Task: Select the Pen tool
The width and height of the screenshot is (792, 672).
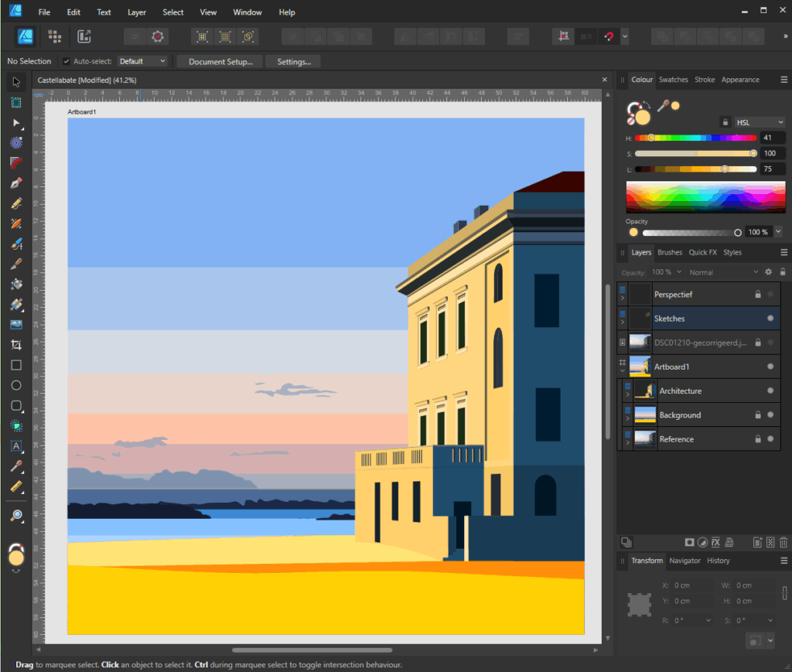Action: [16, 183]
